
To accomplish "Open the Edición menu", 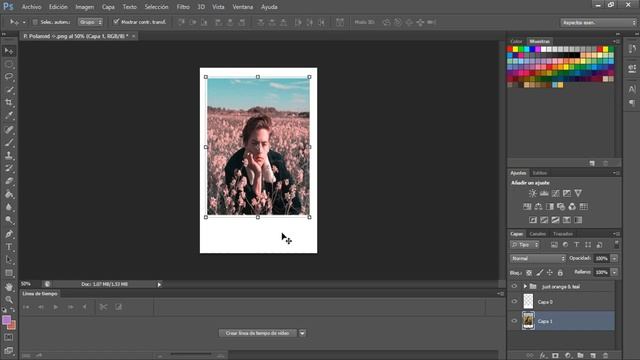I will [x=58, y=7].
